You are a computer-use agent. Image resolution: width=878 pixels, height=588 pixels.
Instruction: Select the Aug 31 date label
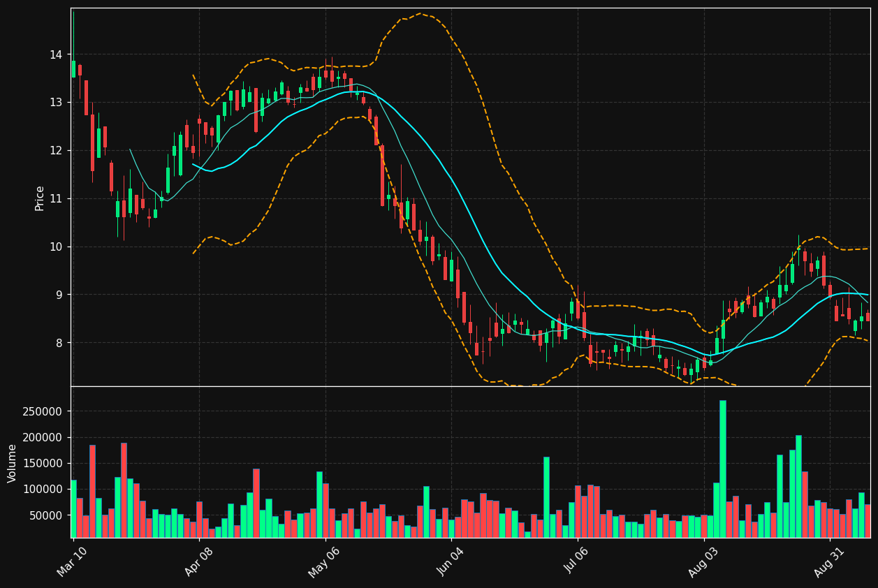[829, 561]
